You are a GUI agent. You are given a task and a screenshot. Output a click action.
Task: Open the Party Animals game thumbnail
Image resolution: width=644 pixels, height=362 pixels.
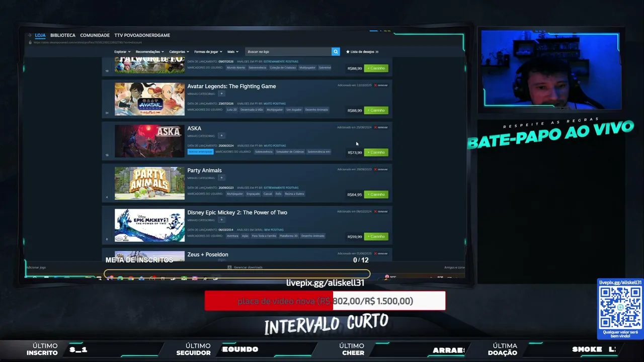(149, 183)
